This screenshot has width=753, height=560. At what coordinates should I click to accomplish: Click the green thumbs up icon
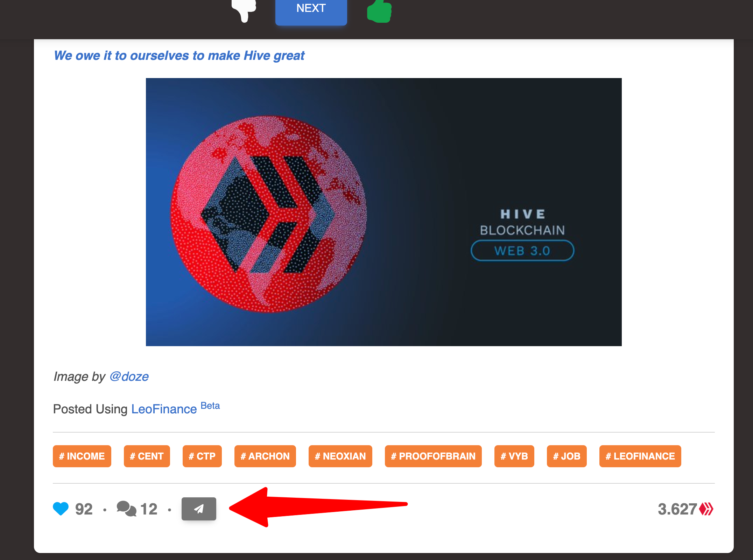(379, 11)
